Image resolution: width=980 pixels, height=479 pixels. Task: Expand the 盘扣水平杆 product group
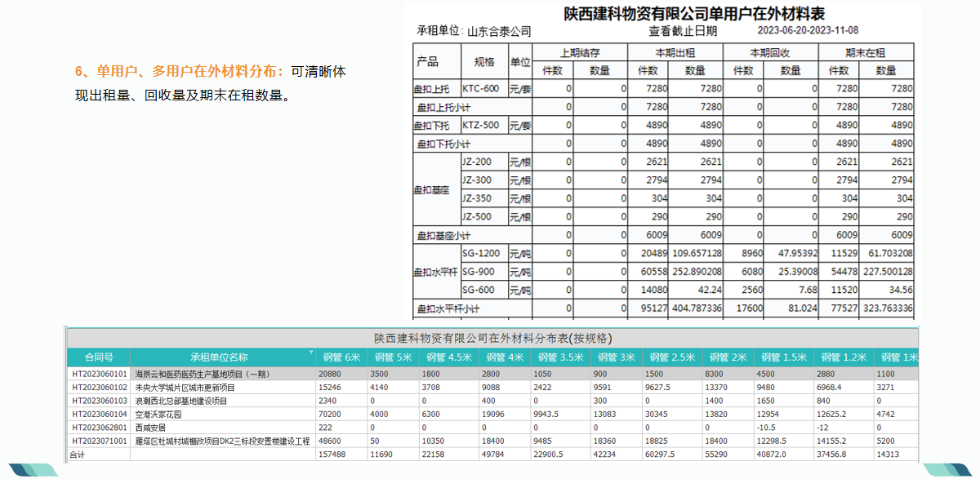[434, 272]
